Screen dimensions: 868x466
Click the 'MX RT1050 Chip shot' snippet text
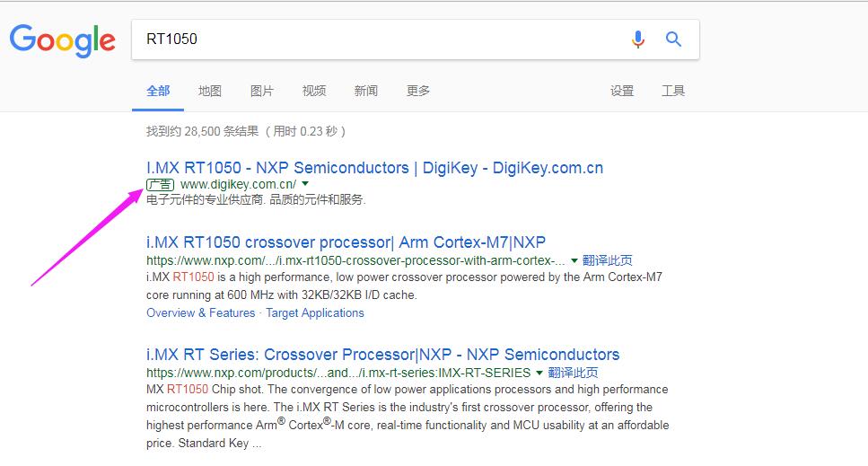coord(408,417)
